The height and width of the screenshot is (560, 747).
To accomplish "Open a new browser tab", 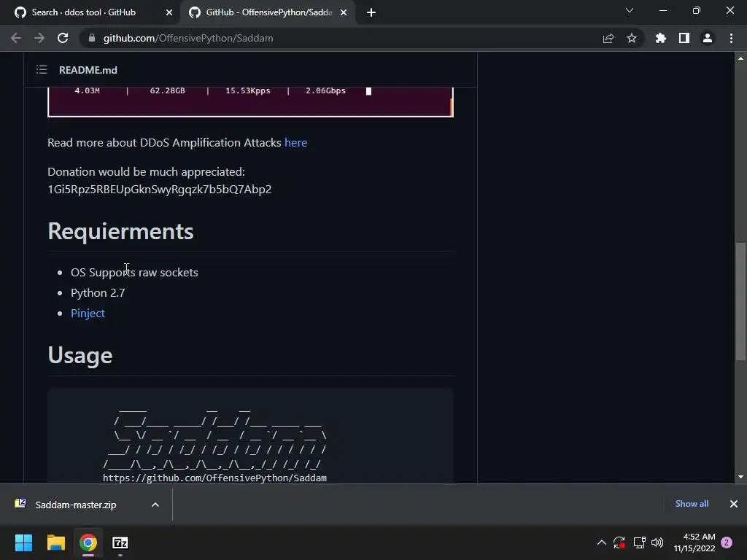I will 371,13.
